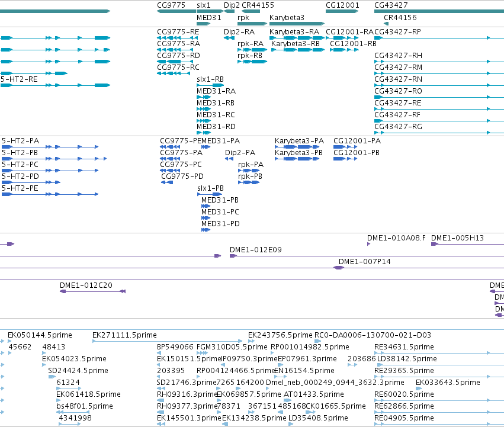Viewport: 504px width, 427px height.
Task: Select protein CG9775-PA
Action: (181, 153)
